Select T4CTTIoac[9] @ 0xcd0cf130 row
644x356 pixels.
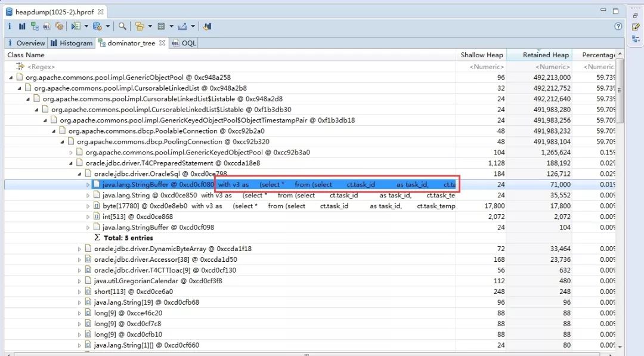(x=310, y=270)
